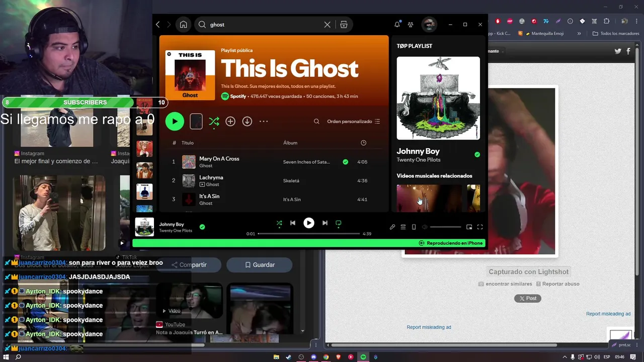644x362 pixels.
Task: Enter fullscreen view in Spotify player
Action: point(480,227)
